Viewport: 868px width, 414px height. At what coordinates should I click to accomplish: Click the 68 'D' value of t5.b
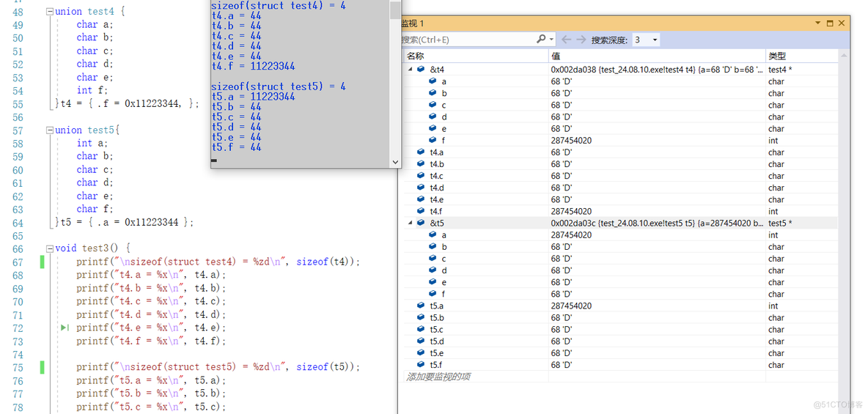tap(562, 318)
